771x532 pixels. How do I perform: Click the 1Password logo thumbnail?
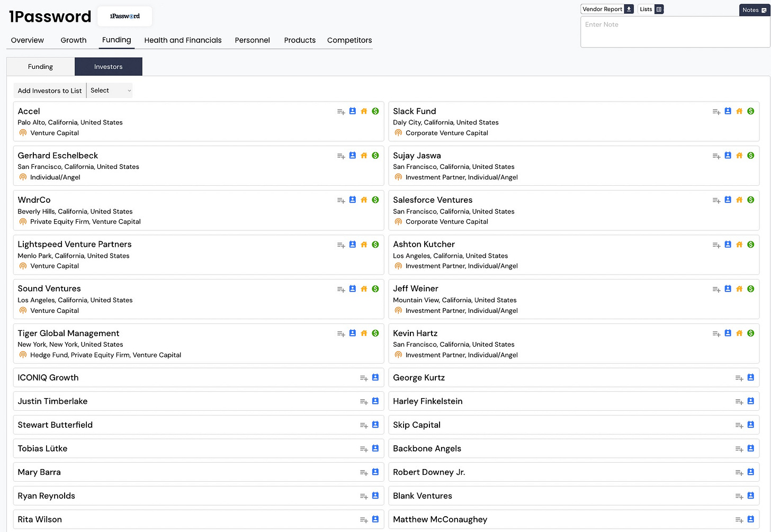tap(125, 16)
